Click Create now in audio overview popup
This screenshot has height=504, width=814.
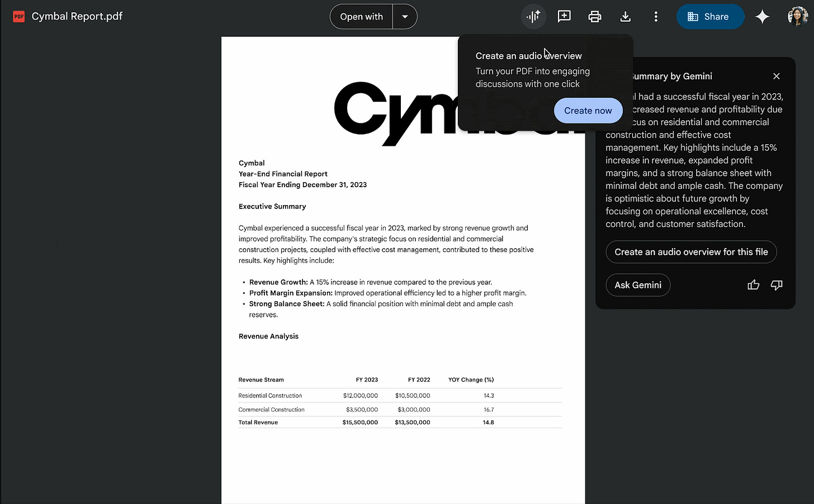click(x=588, y=111)
